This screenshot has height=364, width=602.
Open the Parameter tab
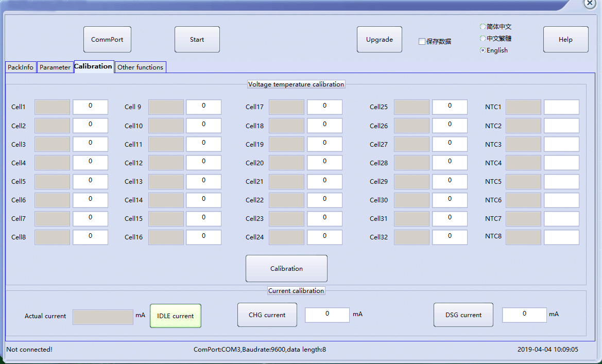(55, 67)
